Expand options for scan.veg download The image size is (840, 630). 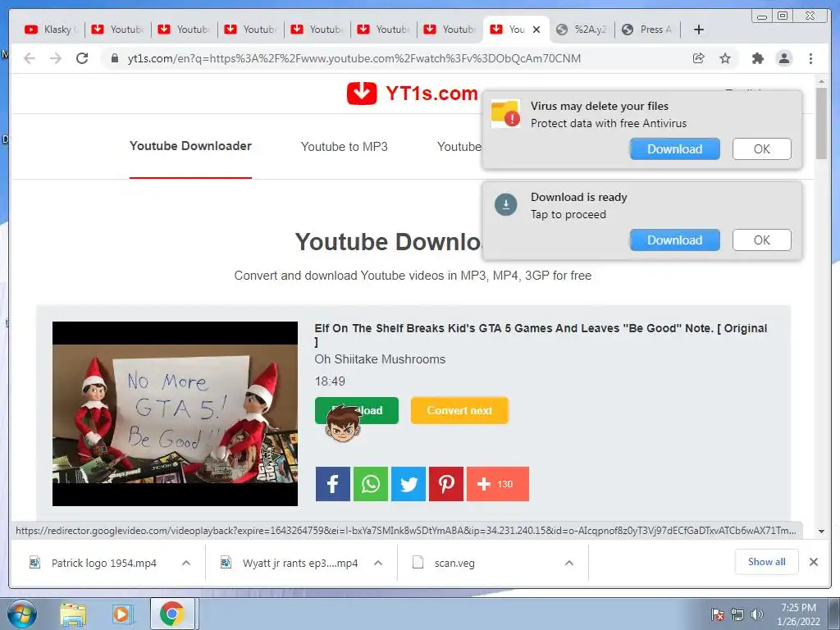(x=569, y=563)
